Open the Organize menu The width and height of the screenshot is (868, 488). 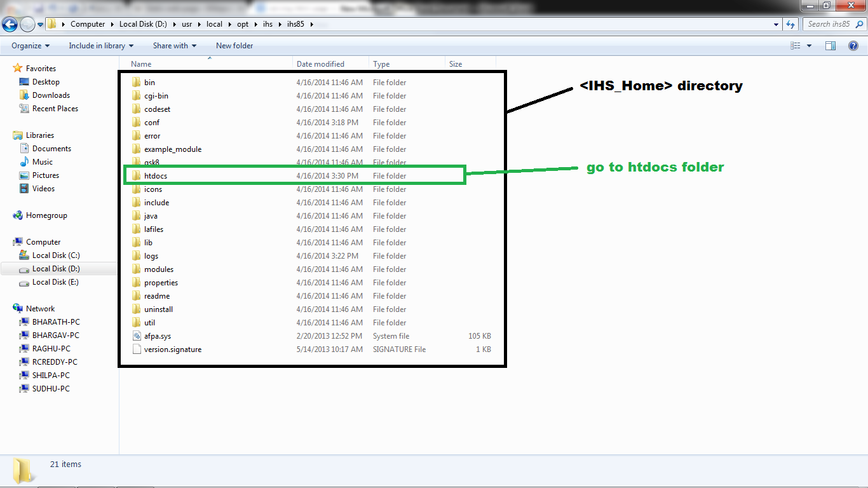click(x=28, y=45)
